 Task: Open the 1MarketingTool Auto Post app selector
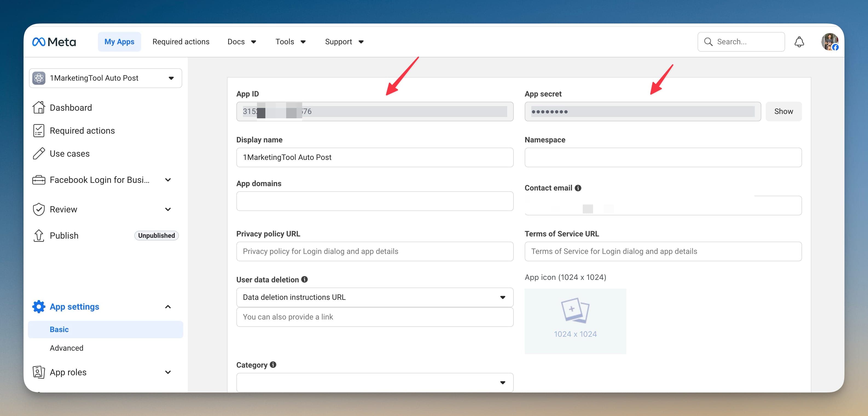tap(106, 78)
